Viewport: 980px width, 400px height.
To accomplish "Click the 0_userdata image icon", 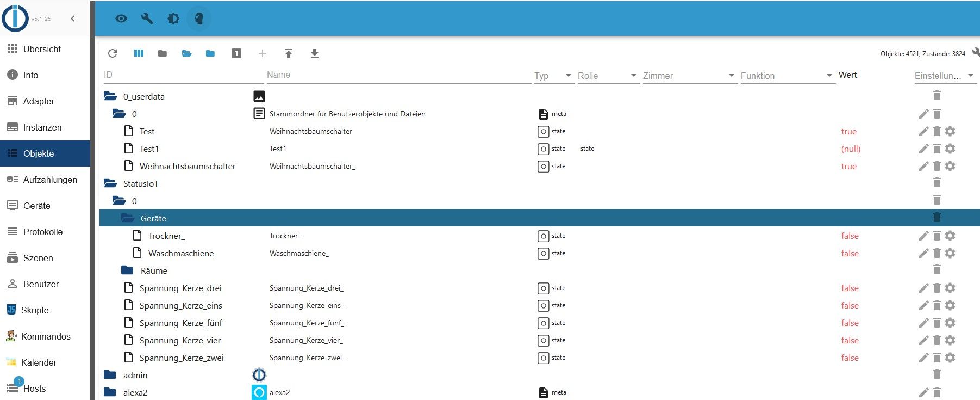I will 259,96.
